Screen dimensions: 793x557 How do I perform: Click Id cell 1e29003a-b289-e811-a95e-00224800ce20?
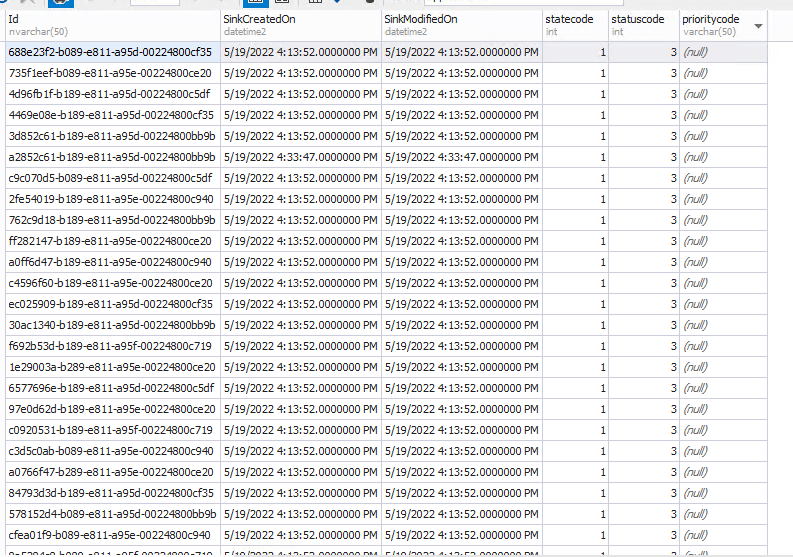pyautogui.click(x=113, y=367)
